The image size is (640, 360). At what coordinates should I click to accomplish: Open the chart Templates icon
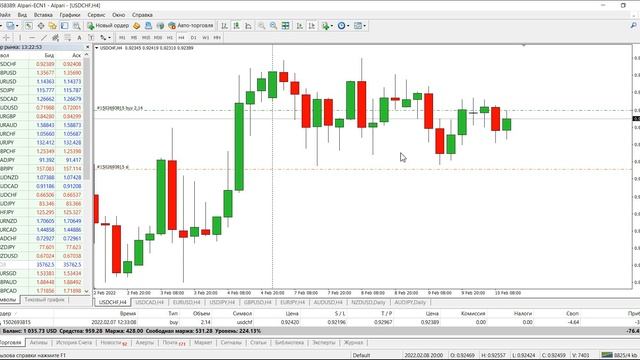[358, 26]
